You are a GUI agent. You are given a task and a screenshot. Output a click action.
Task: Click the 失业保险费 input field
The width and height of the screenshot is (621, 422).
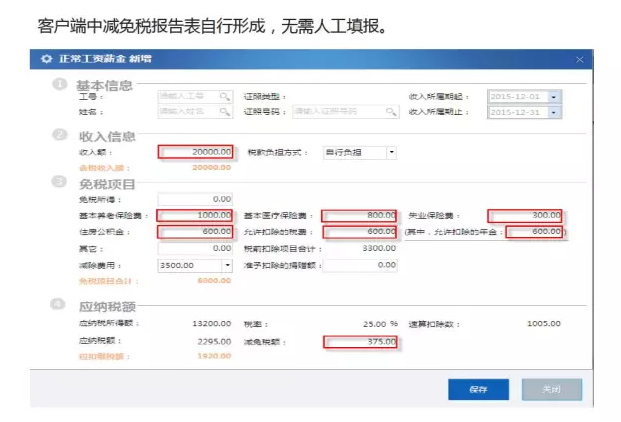tap(524, 216)
